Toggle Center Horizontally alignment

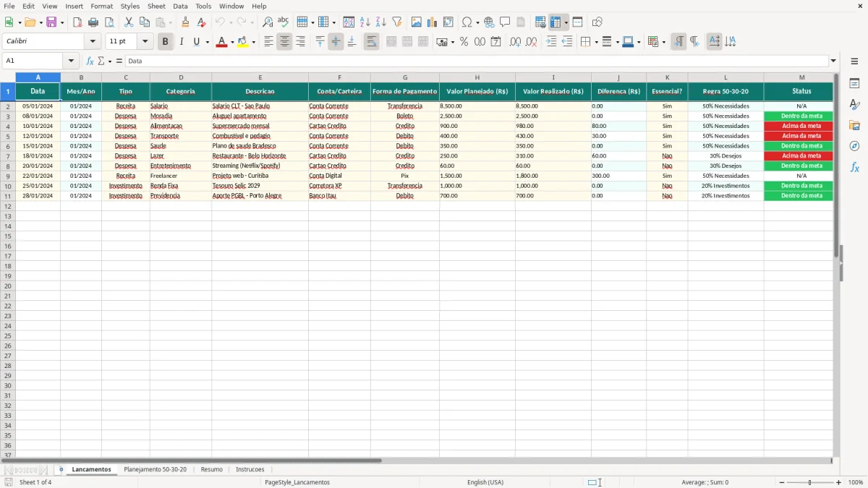pos(284,42)
